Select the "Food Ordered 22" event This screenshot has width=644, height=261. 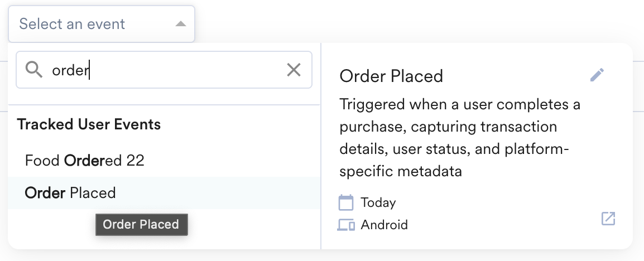point(85,161)
